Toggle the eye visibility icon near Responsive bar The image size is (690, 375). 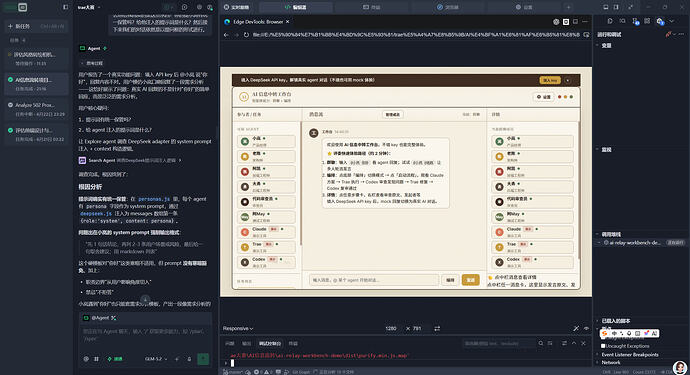(x=586, y=328)
